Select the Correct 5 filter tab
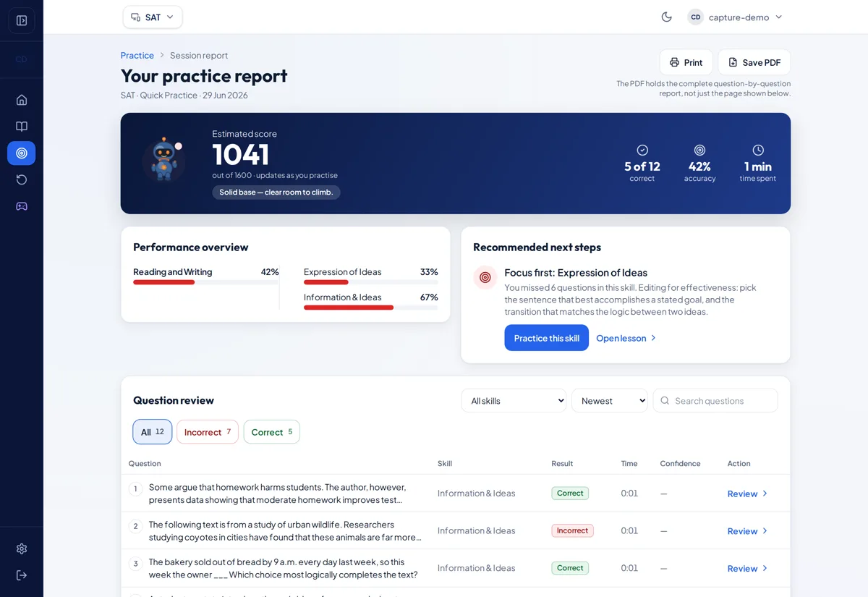Image resolution: width=868 pixels, height=597 pixels. pyautogui.click(x=272, y=432)
